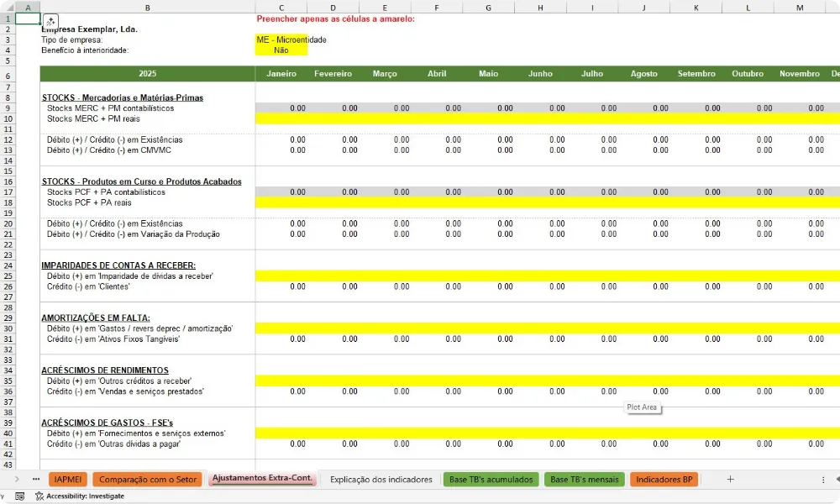Select row 10 header
Image resolution: width=840 pixels, height=504 pixels.
[x=8, y=119]
